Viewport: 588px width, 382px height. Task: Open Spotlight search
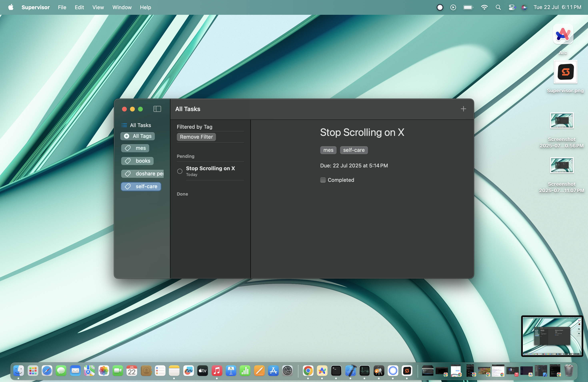[x=498, y=7]
